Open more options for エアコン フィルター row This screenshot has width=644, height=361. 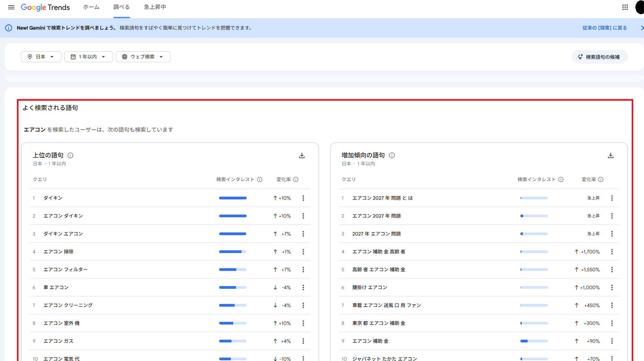coord(303,270)
